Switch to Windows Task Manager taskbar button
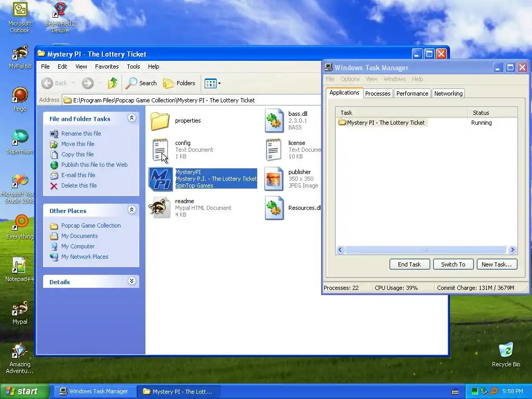 [x=94, y=391]
